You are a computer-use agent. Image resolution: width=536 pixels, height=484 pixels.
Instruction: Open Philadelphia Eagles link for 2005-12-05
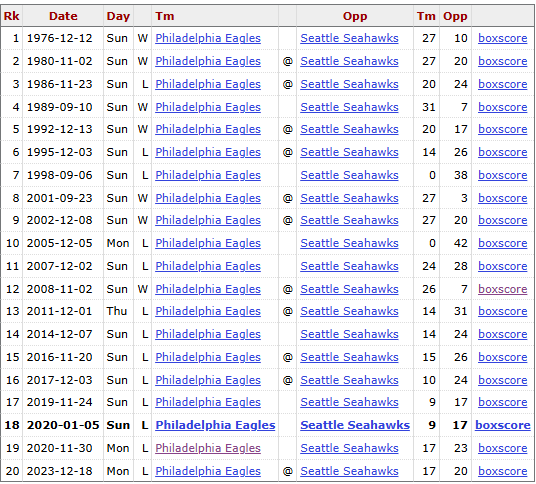pyautogui.click(x=208, y=243)
